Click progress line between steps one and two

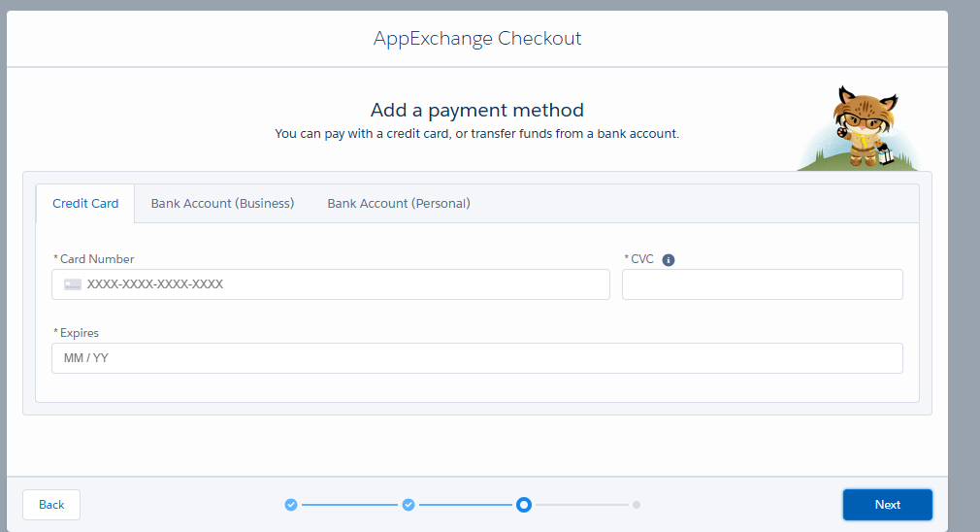(x=350, y=505)
